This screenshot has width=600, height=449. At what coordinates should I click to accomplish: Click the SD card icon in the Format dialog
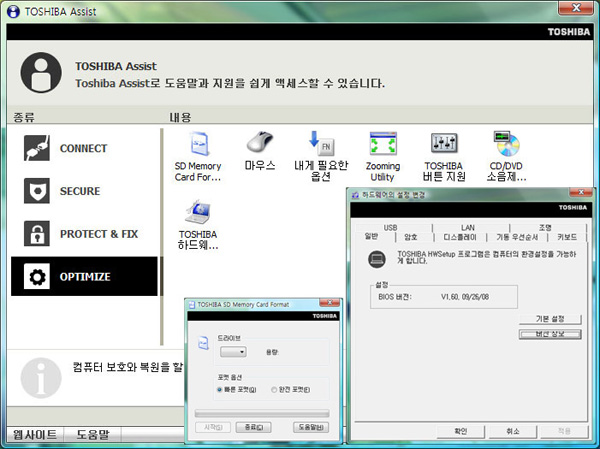[x=204, y=342]
